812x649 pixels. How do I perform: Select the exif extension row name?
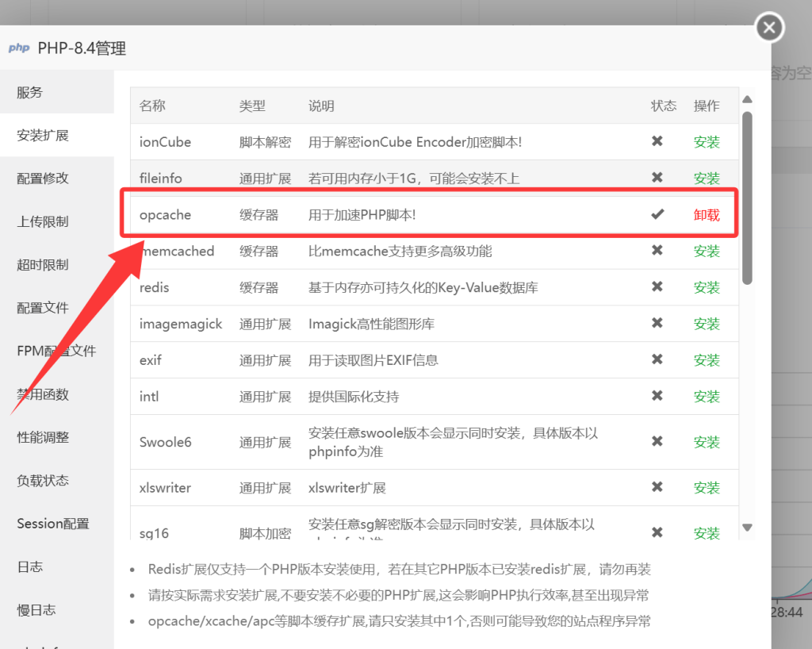point(151,360)
